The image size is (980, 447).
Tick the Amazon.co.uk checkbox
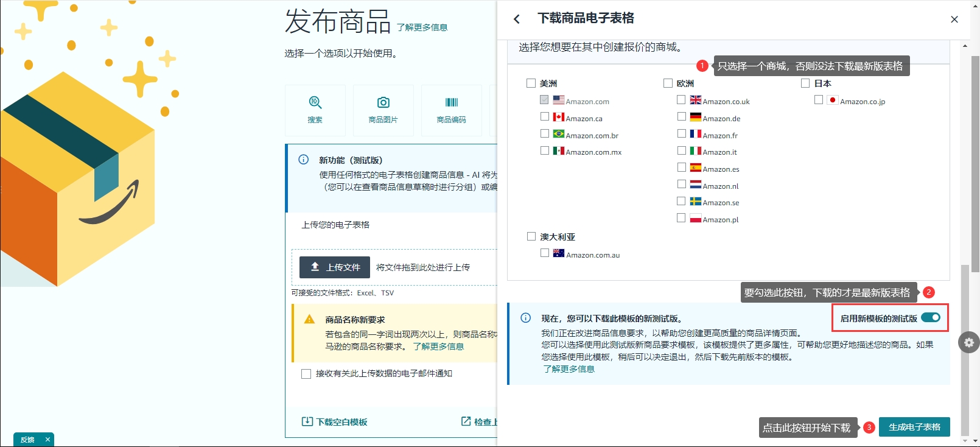coord(681,99)
